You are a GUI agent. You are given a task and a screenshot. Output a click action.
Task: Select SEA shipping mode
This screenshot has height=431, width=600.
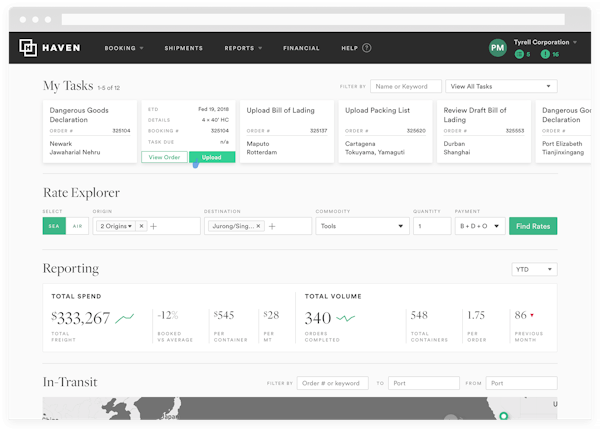point(54,227)
